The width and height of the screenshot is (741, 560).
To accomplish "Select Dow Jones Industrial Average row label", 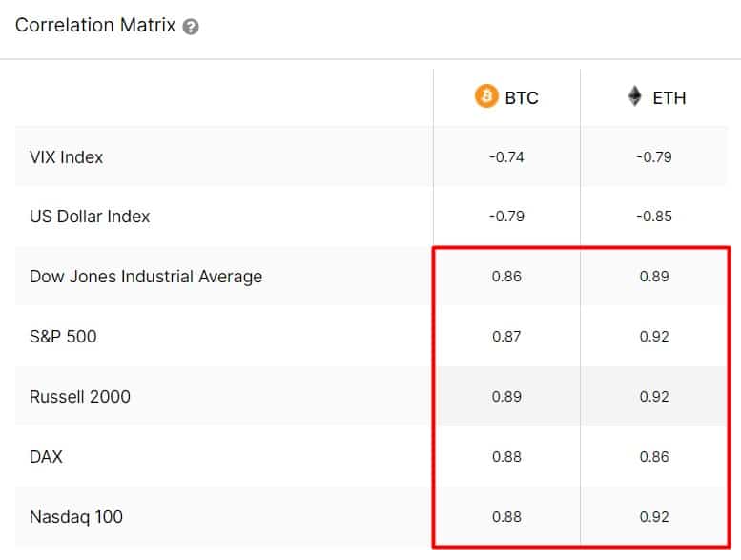I will [146, 277].
